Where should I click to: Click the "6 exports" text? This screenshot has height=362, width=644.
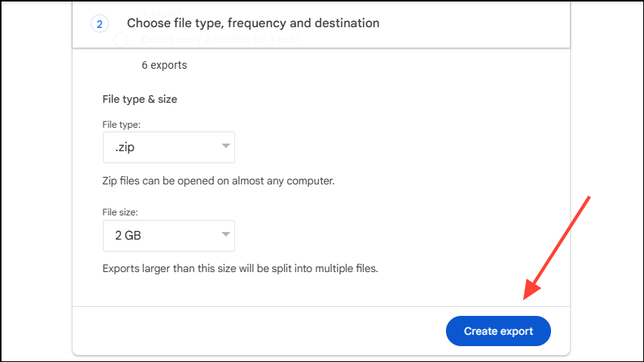coord(164,65)
